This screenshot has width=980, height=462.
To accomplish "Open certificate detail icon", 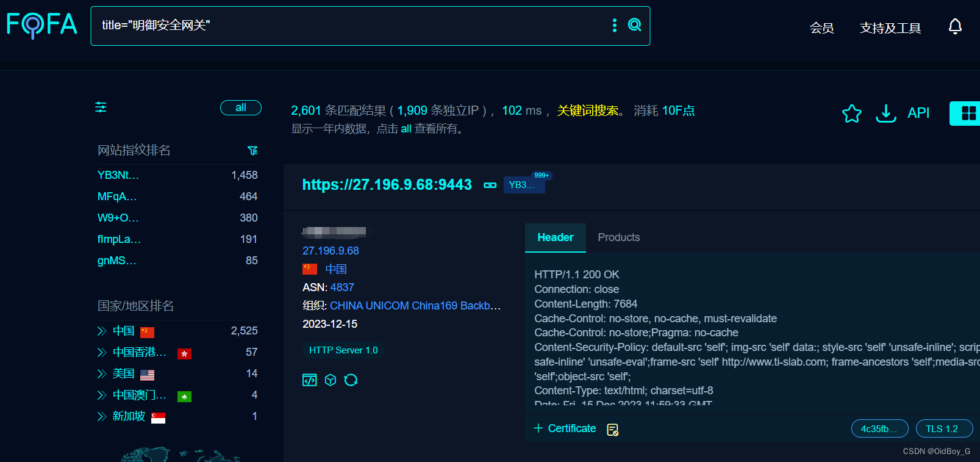I will [x=613, y=430].
